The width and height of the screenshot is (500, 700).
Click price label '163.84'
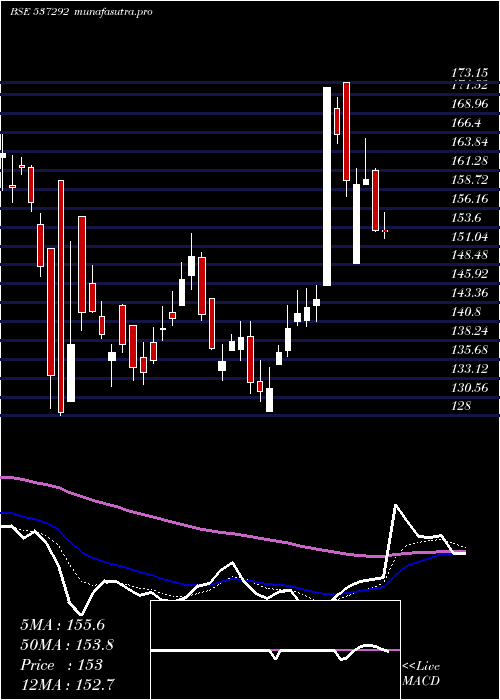(470, 142)
